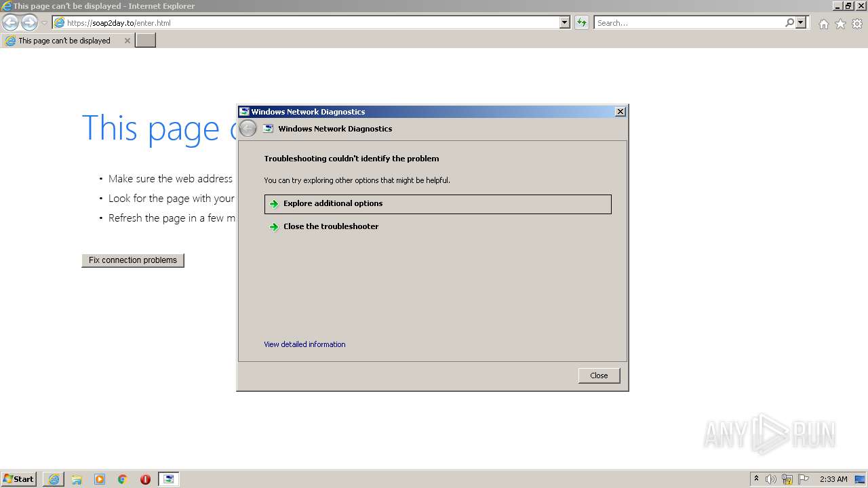This screenshot has height=488, width=868.
Task: Open the network status tray icon
Action: pyautogui.click(x=787, y=479)
